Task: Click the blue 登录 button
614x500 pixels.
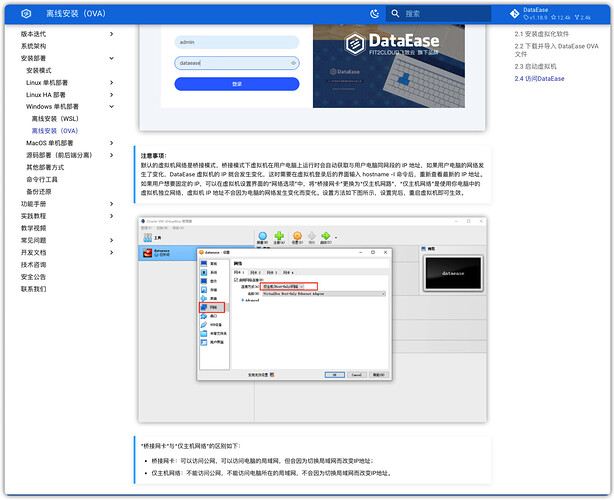Action: pos(237,84)
